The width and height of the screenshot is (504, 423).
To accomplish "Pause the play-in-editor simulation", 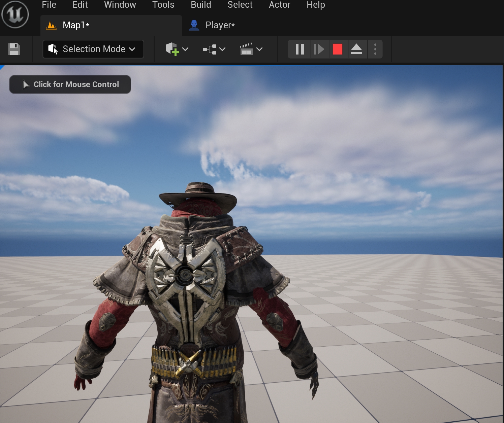I will [x=300, y=49].
